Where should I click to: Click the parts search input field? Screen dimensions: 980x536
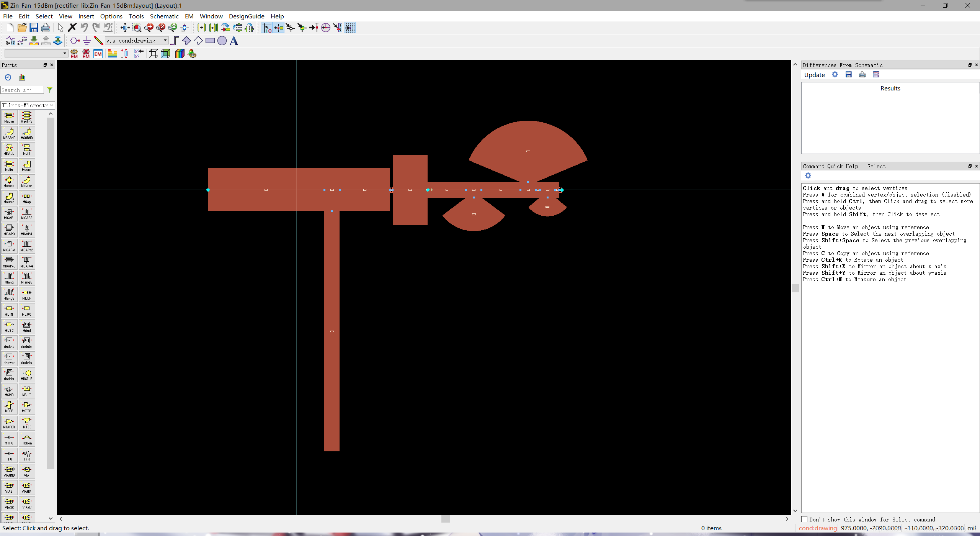pos(22,90)
